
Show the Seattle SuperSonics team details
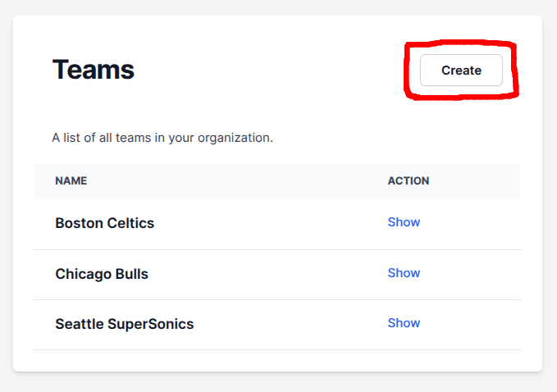click(x=404, y=323)
